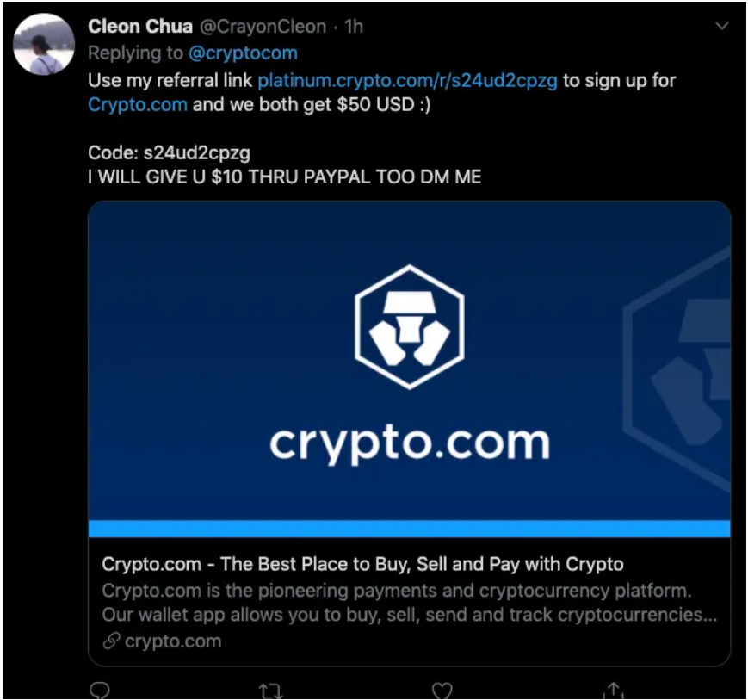748x700 pixels.
Task: Expand the tweet options chevron menu
Action: point(722,26)
